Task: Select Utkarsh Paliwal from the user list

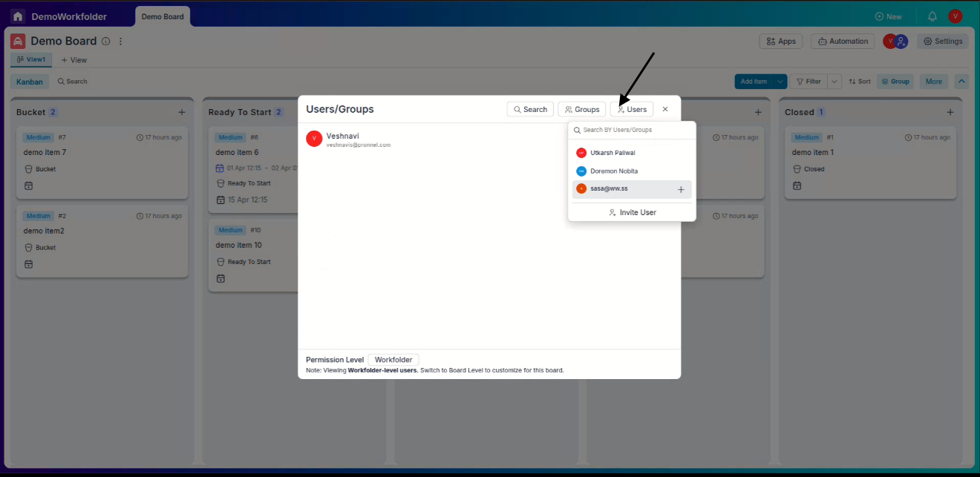Action: [632, 153]
